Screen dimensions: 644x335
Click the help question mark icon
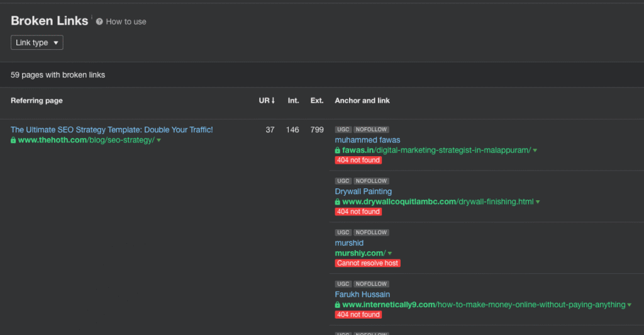coord(99,21)
